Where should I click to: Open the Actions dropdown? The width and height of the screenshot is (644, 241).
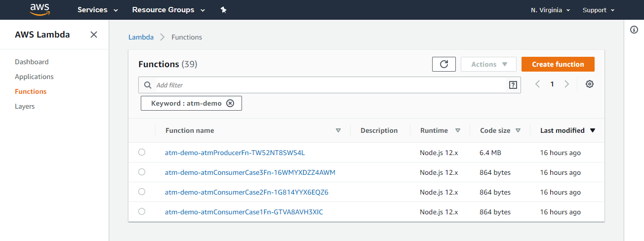[488, 64]
